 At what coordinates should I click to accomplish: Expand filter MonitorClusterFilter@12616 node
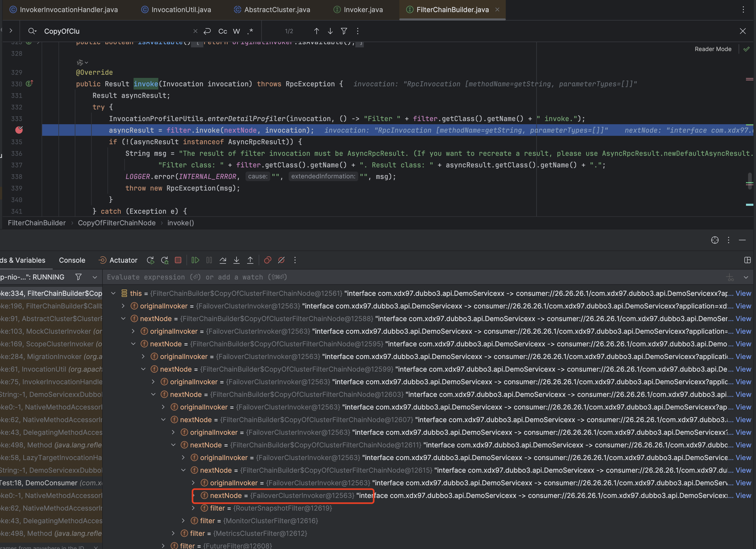pyautogui.click(x=183, y=521)
